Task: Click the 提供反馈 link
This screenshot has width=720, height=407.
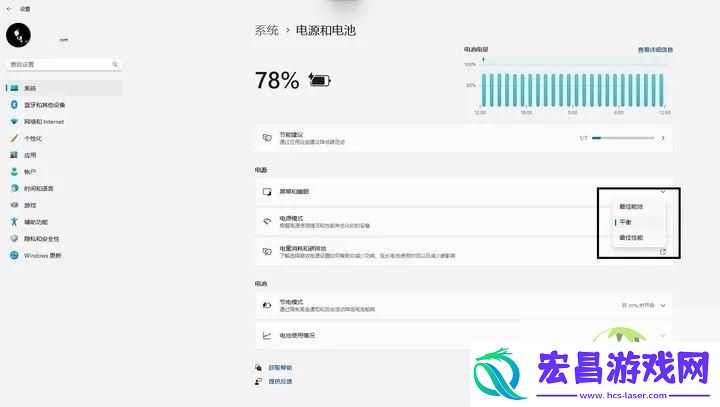Action: pyautogui.click(x=280, y=381)
